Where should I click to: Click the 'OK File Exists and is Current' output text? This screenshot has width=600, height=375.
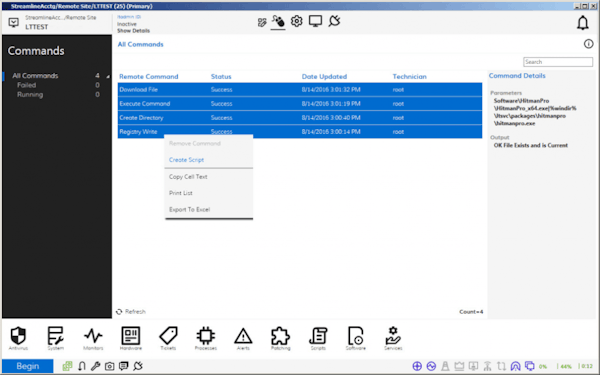pos(531,145)
